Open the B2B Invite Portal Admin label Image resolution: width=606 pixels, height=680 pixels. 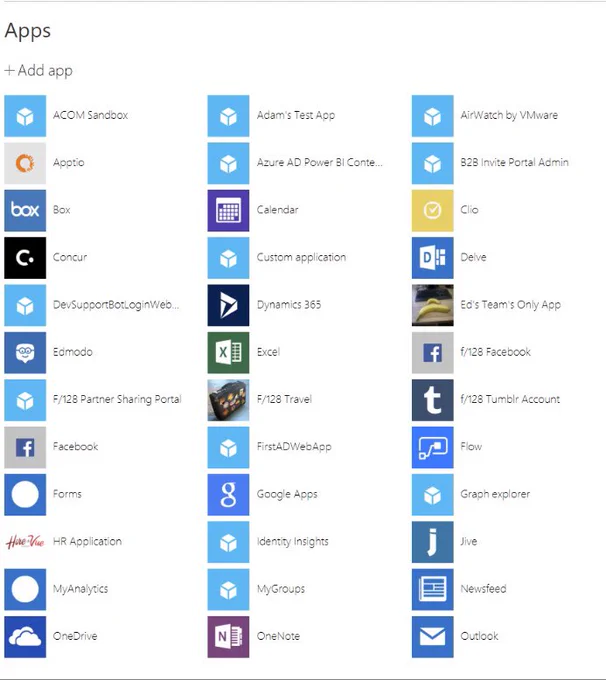(x=514, y=162)
